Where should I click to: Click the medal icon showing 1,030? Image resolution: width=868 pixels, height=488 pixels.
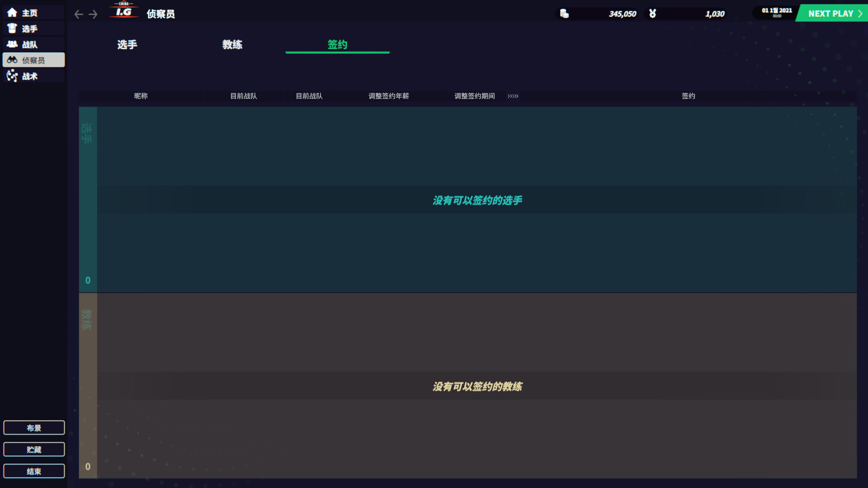tap(652, 14)
